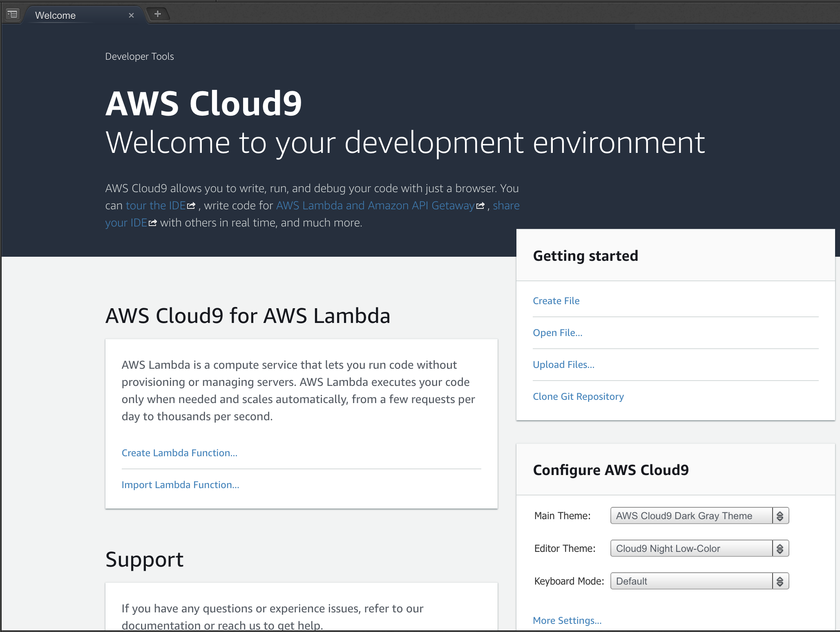
Task: Click the 'Keyboard Mode:' label
Action: 569,581
